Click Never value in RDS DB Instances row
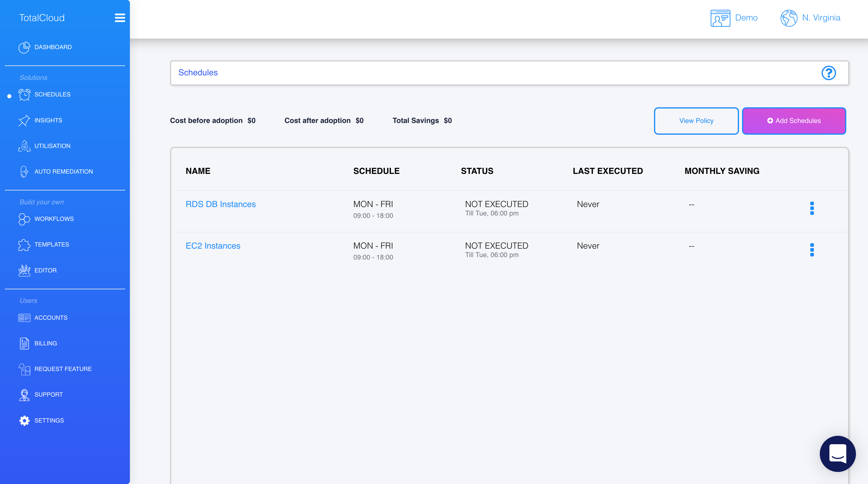 click(x=588, y=204)
